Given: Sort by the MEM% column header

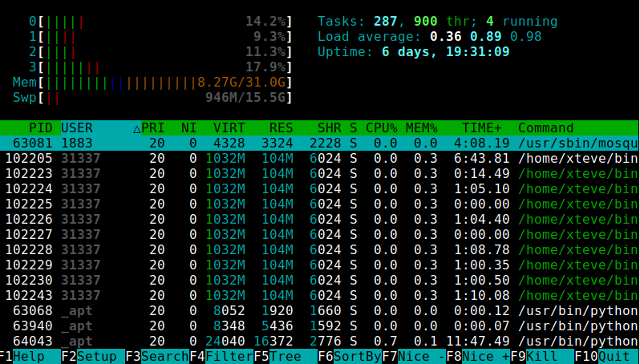Looking at the screenshot, I should tap(421, 128).
